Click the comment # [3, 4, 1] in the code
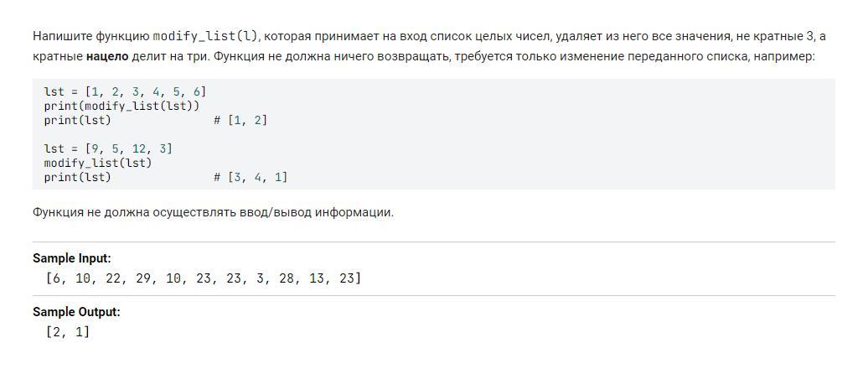 [x=251, y=177]
